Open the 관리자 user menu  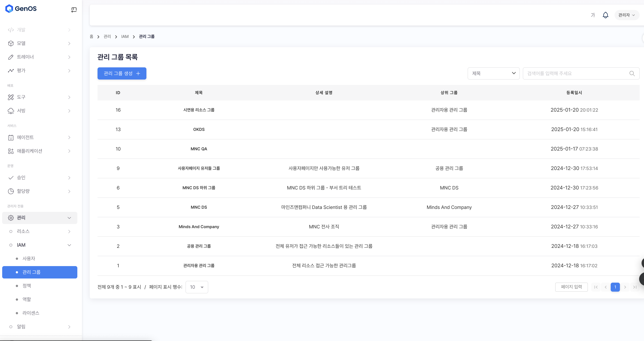coord(626,15)
